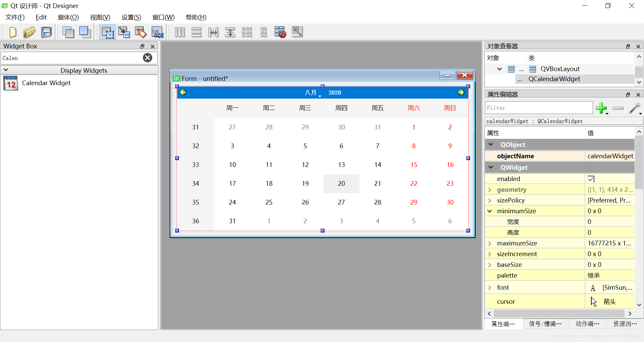644x342 pixels.
Task: Click the property editor horizontal scroll right arrow
Action: tap(630, 313)
